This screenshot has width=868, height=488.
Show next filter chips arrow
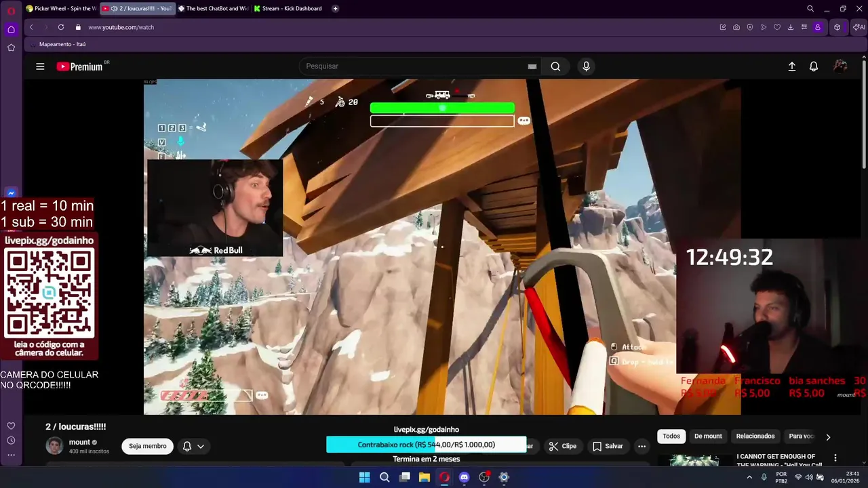point(828,437)
